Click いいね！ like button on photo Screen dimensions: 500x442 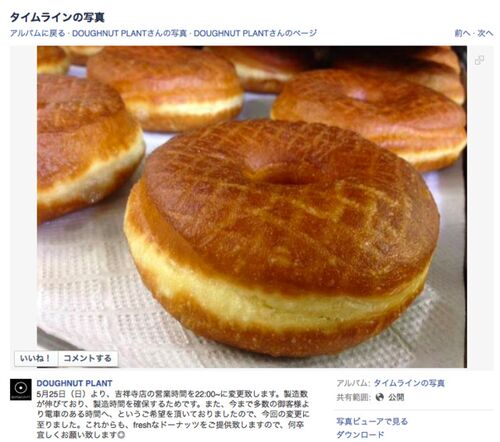coord(36,358)
